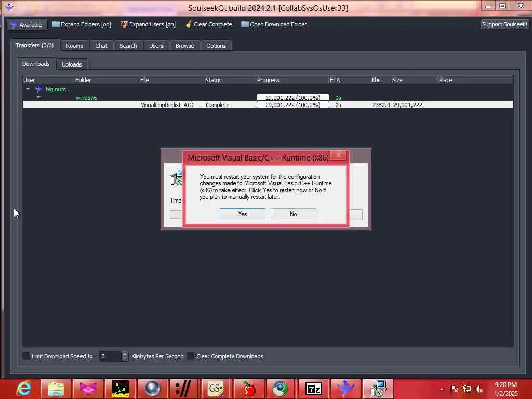Click the SoulseekQt title bar bird icon
The height and width of the screenshot is (399, 532).
pyautogui.click(x=9, y=7)
